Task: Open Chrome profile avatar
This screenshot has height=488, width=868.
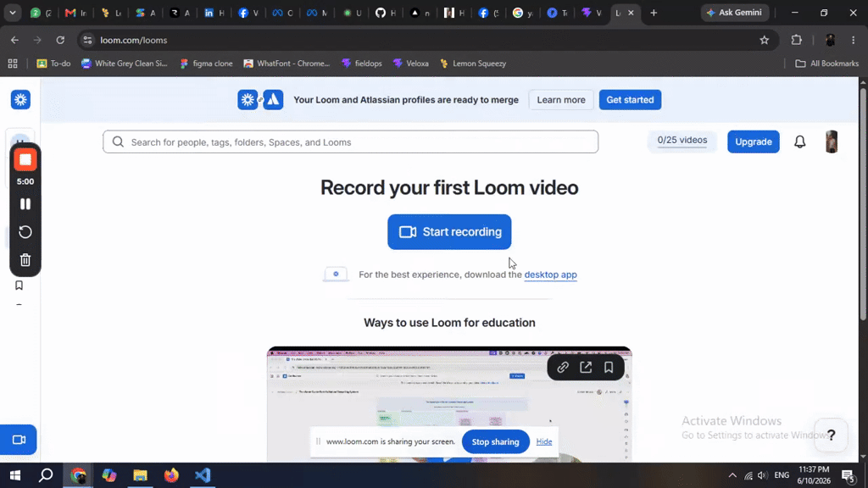Action: coord(830,40)
